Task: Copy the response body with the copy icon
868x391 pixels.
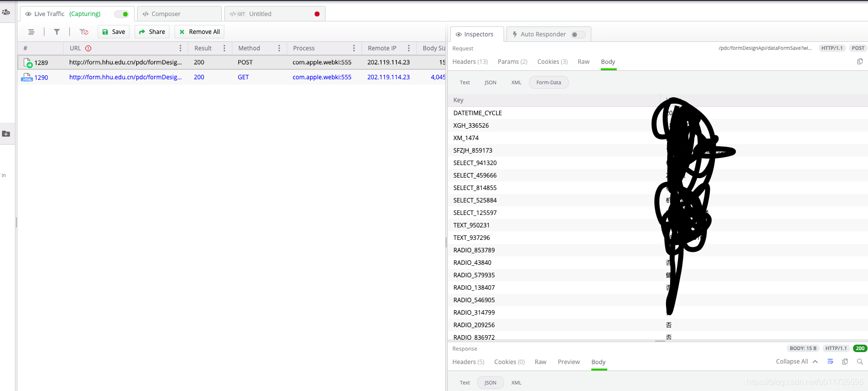Action: [x=845, y=362]
